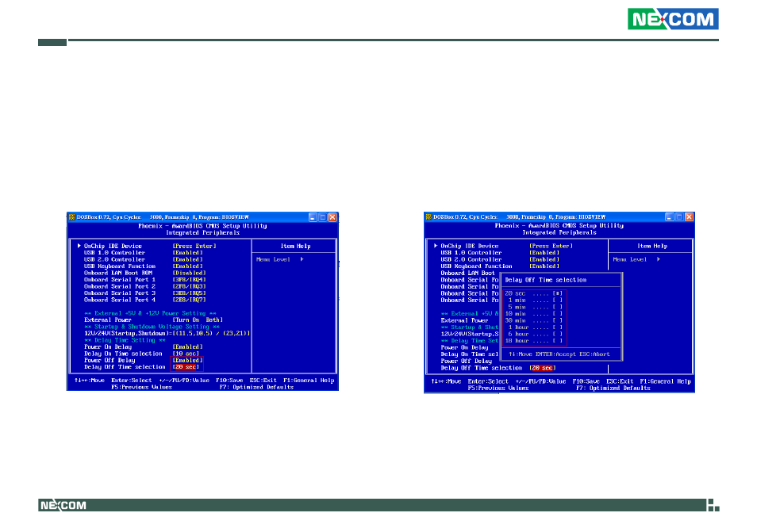Click the DOSBox icon in left window titlebar
Screen dimensions: 757x532
tap(72, 216)
